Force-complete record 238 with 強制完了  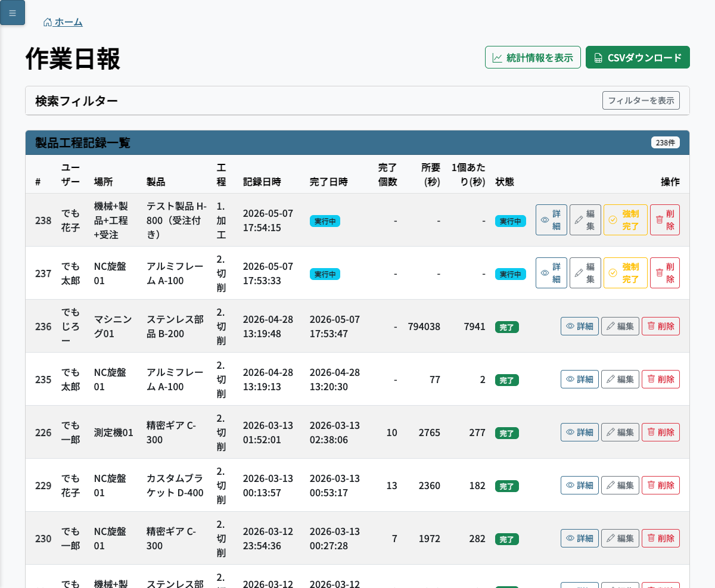[626, 220]
